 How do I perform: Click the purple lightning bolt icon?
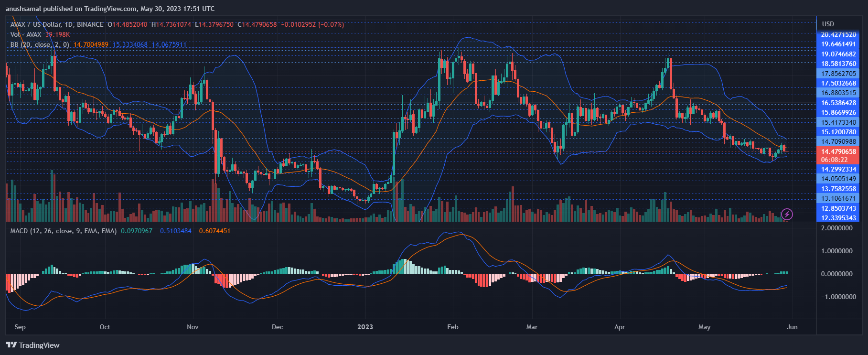click(787, 214)
